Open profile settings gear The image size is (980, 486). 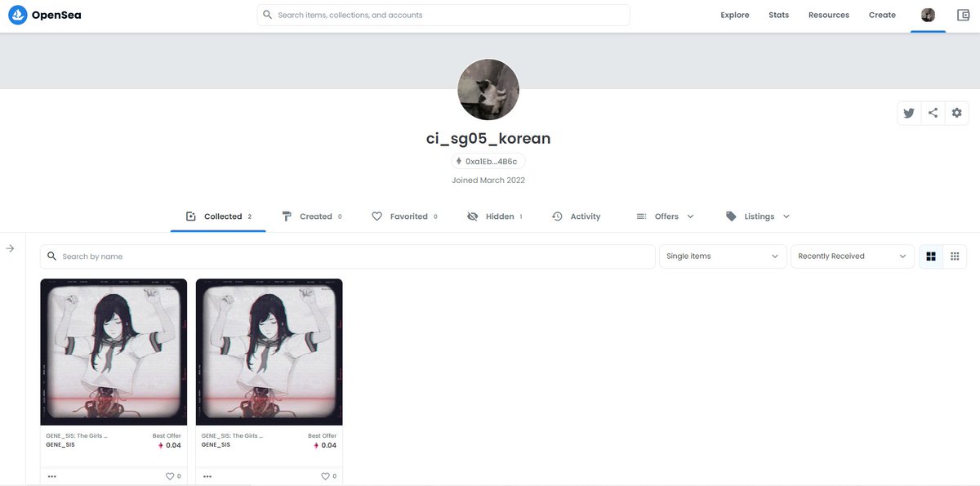point(957,114)
